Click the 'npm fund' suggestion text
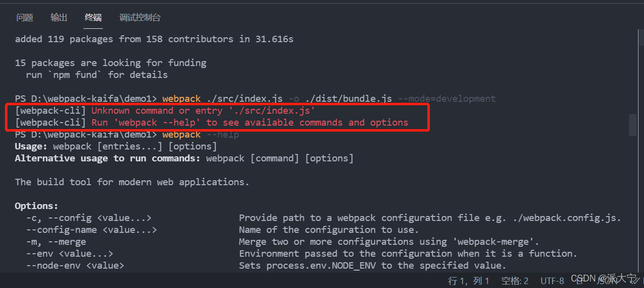This screenshot has height=288, width=644. coord(75,74)
